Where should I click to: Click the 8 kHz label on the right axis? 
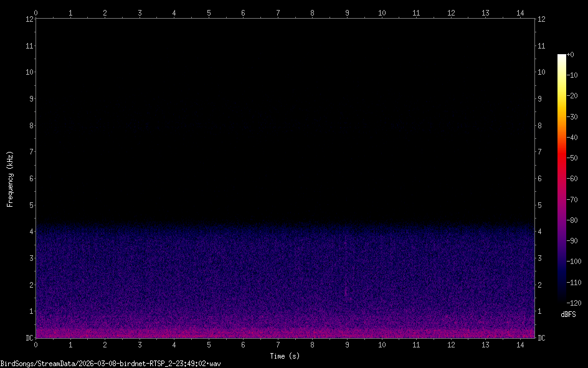point(541,125)
